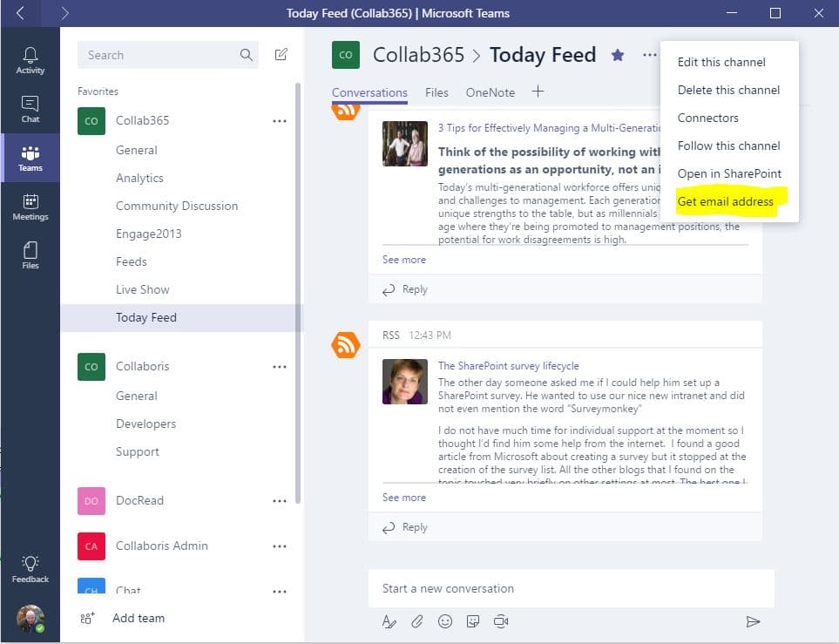
Task: Choose Connectors from the channel menu
Action: pos(707,118)
